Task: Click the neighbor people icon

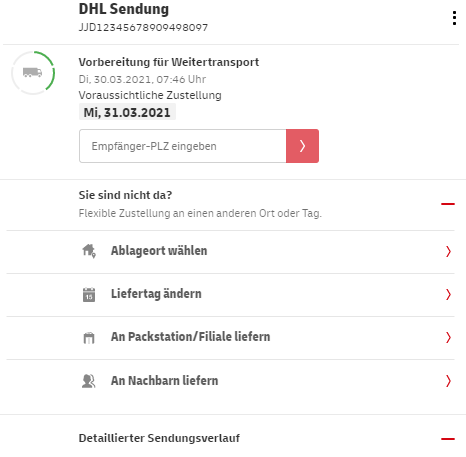Action: point(89,381)
